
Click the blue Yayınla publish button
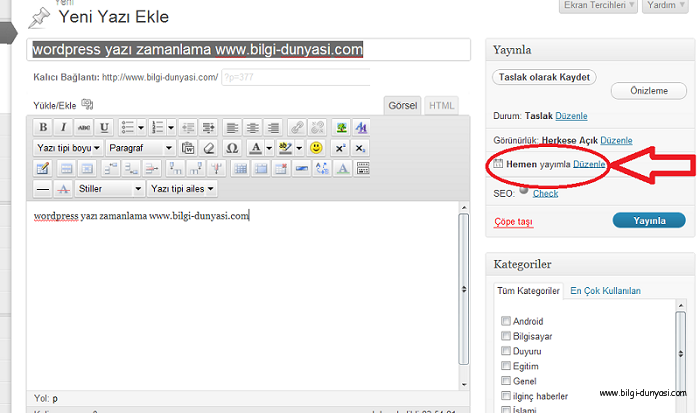[x=649, y=221]
